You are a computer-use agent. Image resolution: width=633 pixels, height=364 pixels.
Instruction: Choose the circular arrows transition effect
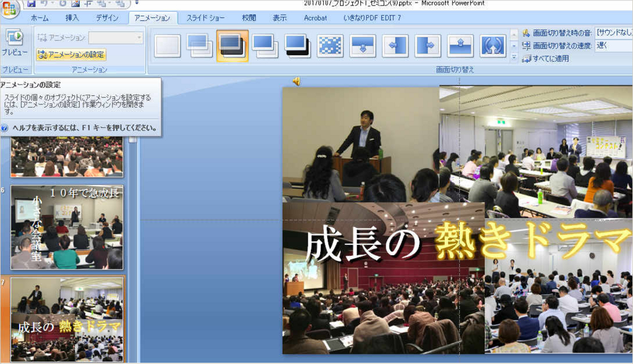coord(493,46)
